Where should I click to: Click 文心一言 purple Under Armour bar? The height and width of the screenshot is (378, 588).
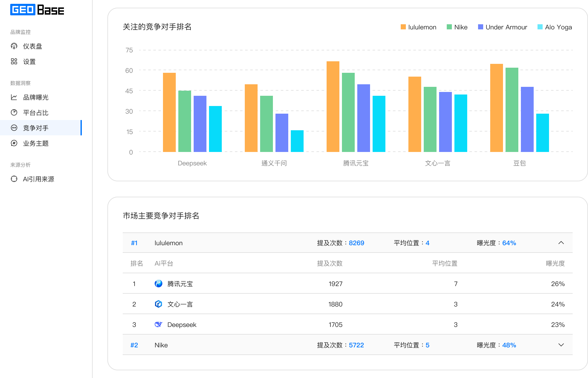(445, 122)
